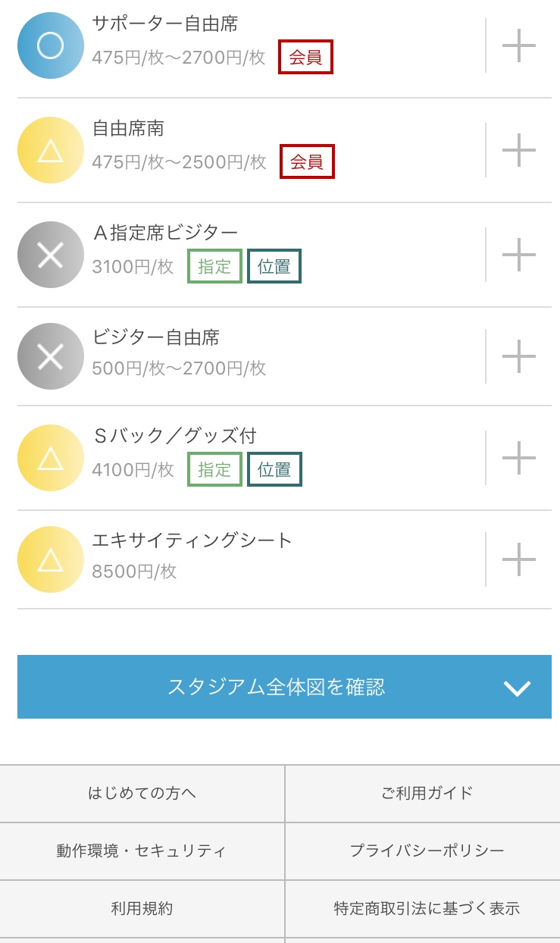
Task: Expand サポーター自由席 with its plus icon
Action: (x=519, y=45)
